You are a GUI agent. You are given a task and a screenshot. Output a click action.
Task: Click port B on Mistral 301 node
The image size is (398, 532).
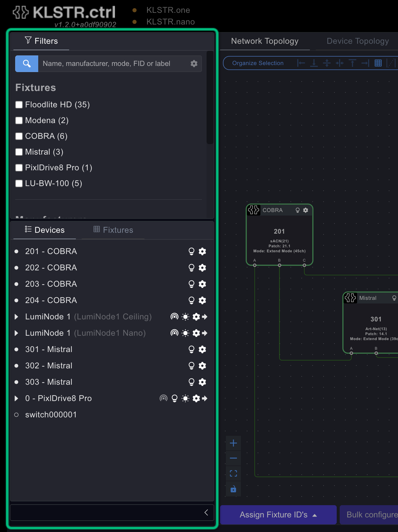tap(376, 353)
